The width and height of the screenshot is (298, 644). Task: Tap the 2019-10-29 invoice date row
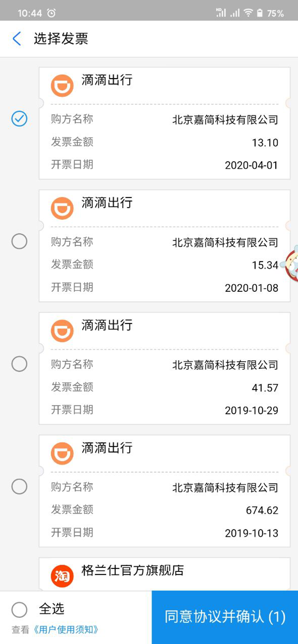[x=164, y=410]
